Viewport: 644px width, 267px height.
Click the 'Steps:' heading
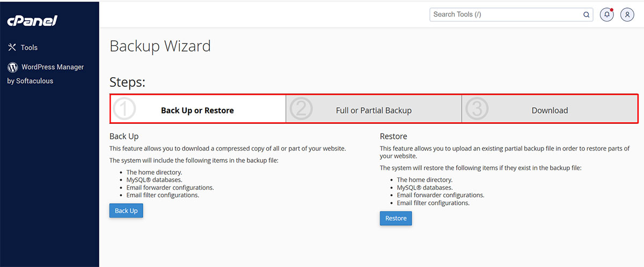coord(128,83)
